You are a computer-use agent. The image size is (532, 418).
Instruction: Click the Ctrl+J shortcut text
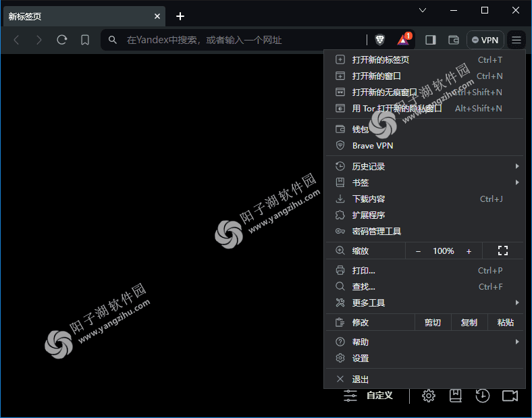tap(491, 199)
